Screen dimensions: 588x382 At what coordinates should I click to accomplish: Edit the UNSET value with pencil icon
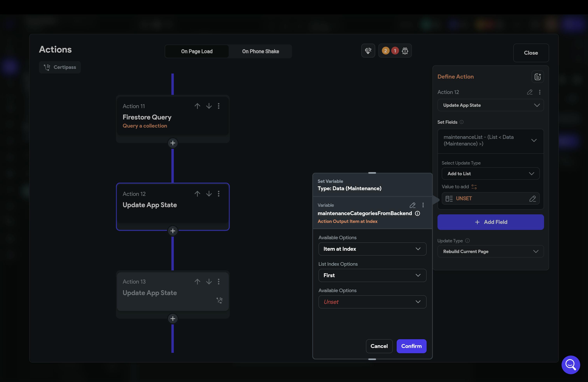tap(532, 199)
